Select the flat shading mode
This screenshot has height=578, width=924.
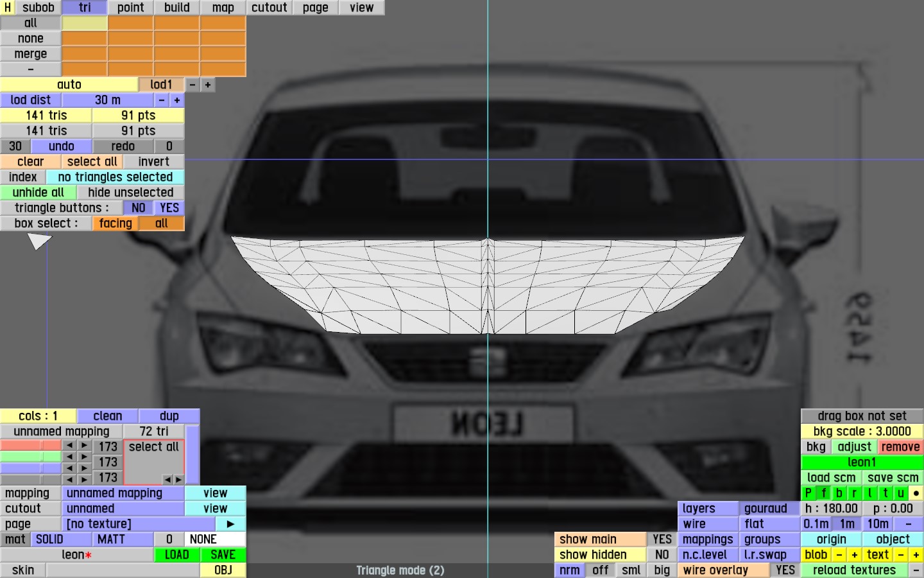(770, 524)
